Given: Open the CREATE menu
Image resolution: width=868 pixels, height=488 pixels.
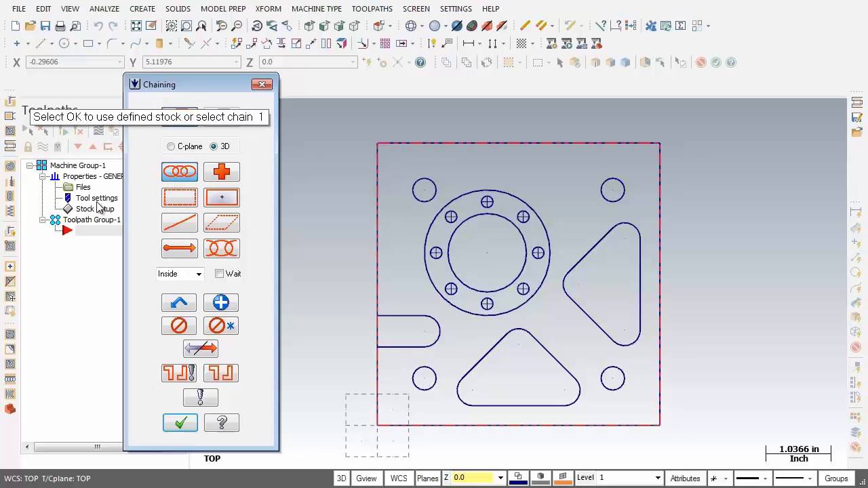Looking at the screenshot, I should (142, 9).
